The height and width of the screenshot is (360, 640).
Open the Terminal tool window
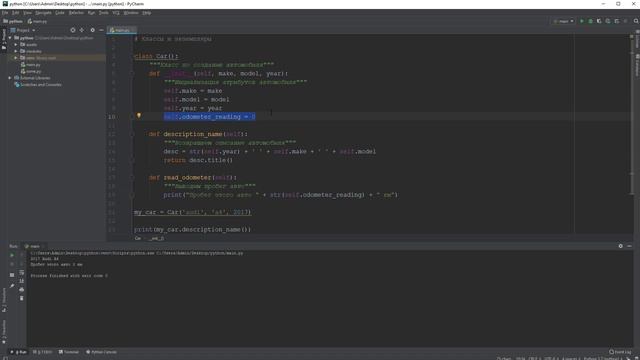coord(69,352)
